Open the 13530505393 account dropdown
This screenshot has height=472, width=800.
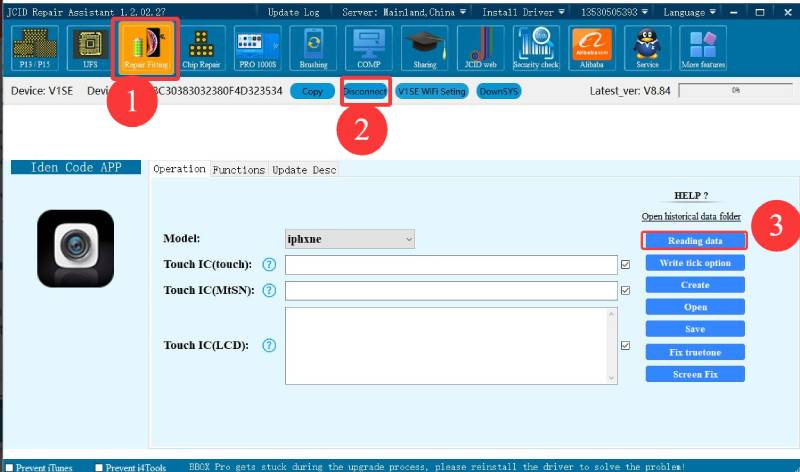coord(614,12)
